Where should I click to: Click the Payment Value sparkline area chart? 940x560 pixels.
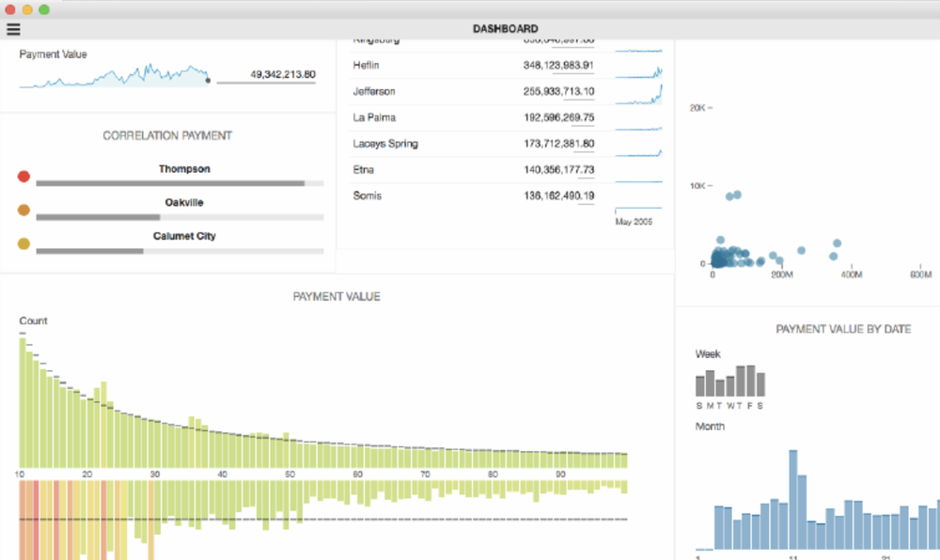[113, 73]
